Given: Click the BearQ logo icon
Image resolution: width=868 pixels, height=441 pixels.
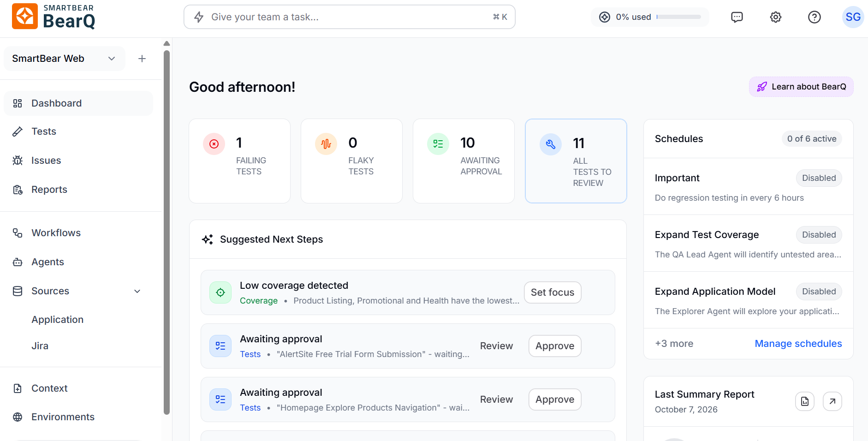Looking at the screenshot, I should coord(25,17).
